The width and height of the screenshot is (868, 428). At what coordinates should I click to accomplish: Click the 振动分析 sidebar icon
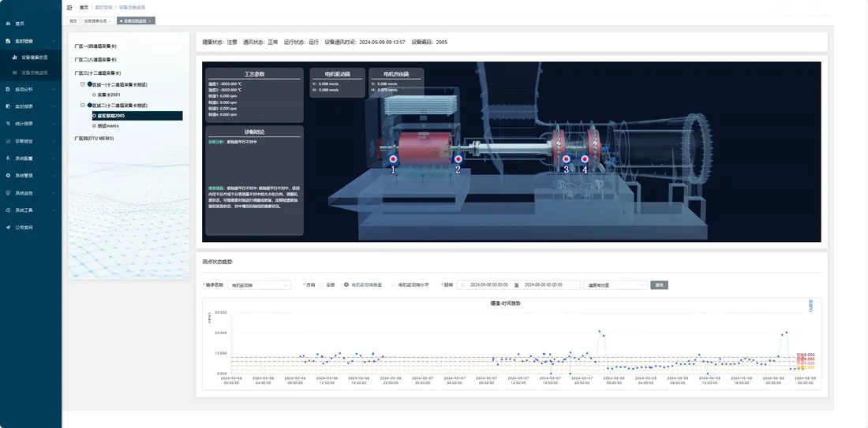point(8,89)
